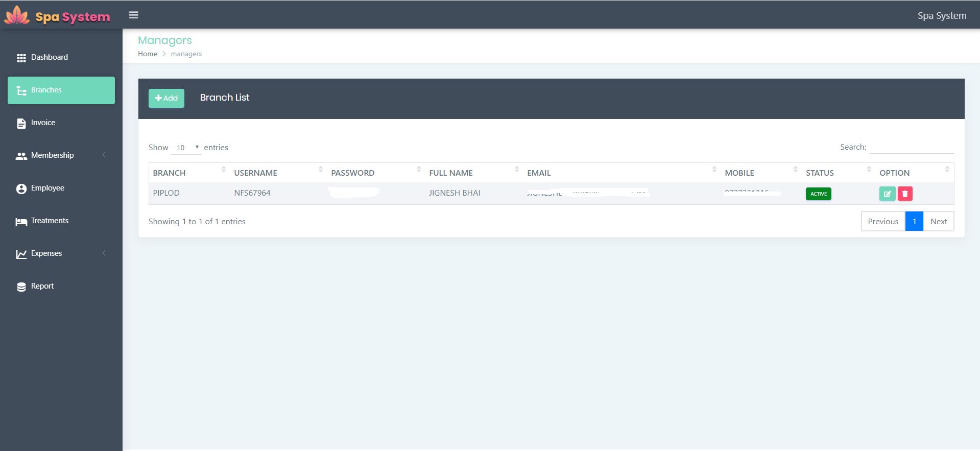Viewport: 980px width, 451px height.
Task: Click the Home breadcrumb link
Action: coord(148,54)
